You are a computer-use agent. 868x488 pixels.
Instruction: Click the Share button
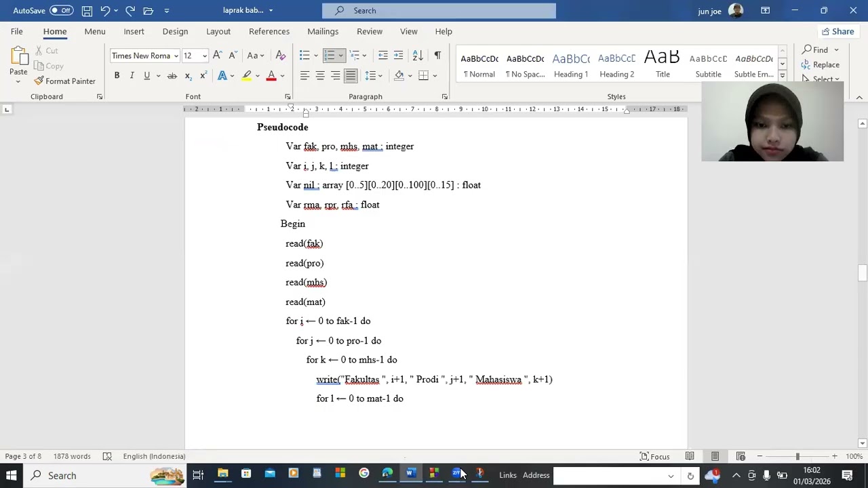[x=837, y=31]
